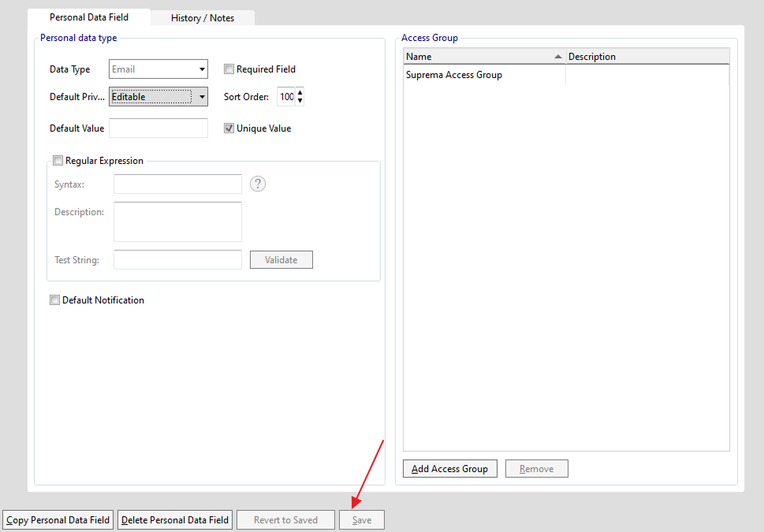Image resolution: width=764 pixels, height=532 pixels.
Task: Click inside the Default Value field
Action: [x=158, y=128]
